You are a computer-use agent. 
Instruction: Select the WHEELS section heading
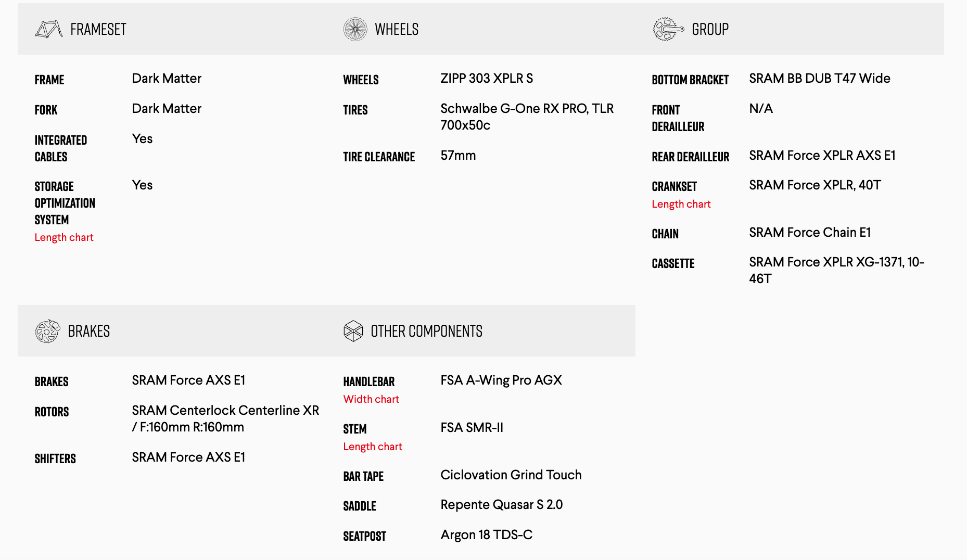pyautogui.click(x=397, y=30)
